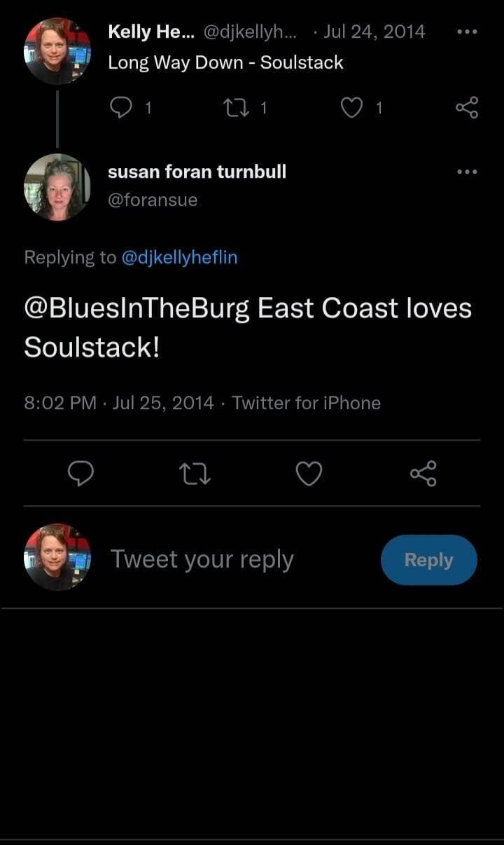
Task: Open more options for Susan's reply
Action: point(466,172)
